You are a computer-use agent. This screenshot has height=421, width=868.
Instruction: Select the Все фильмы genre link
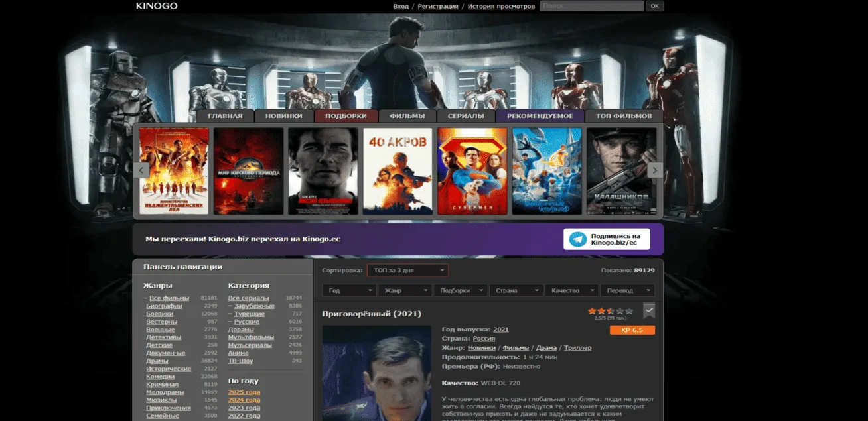point(169,298)
